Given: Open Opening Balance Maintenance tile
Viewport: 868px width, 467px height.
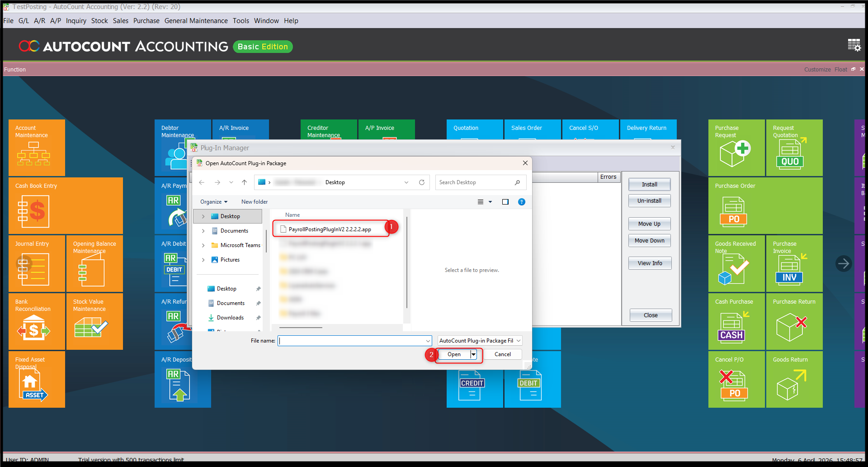Looking at the screenshot, I should click(94, 263).
